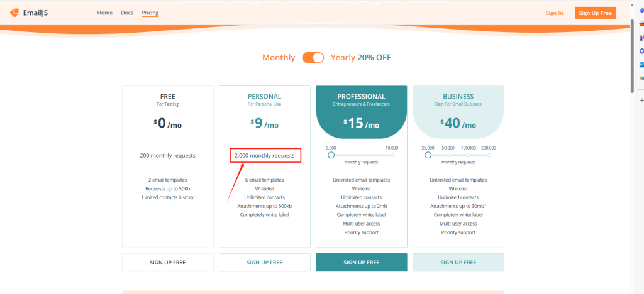This screenshot has height=294, width=644.
Task: Click the plus icon in browser sidebar
Action: pos(641,100)
